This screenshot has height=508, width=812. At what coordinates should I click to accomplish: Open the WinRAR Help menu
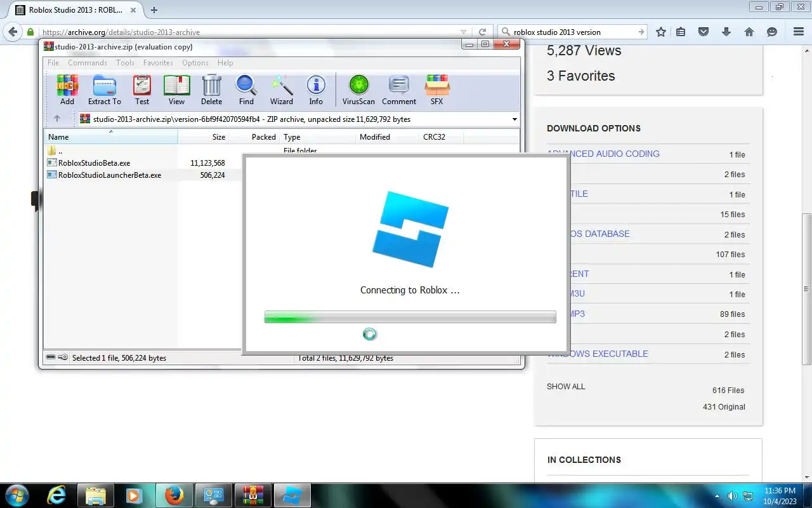point(225,63)
